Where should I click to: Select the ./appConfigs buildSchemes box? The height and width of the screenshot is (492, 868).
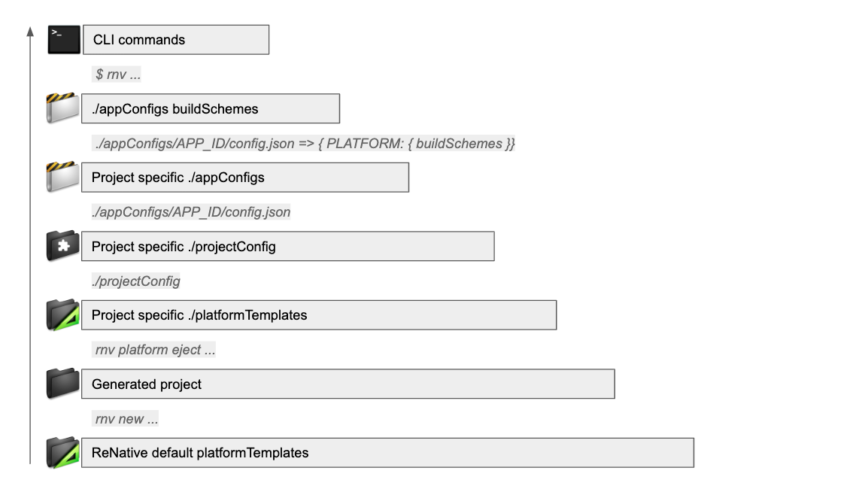pyautogui.click(x=211, y=109)
